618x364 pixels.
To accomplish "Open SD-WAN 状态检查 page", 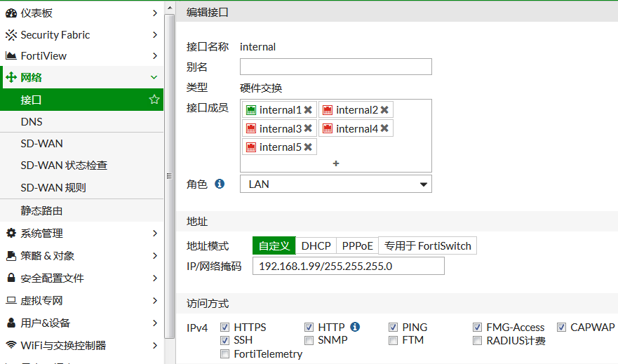I will point(81,166).
